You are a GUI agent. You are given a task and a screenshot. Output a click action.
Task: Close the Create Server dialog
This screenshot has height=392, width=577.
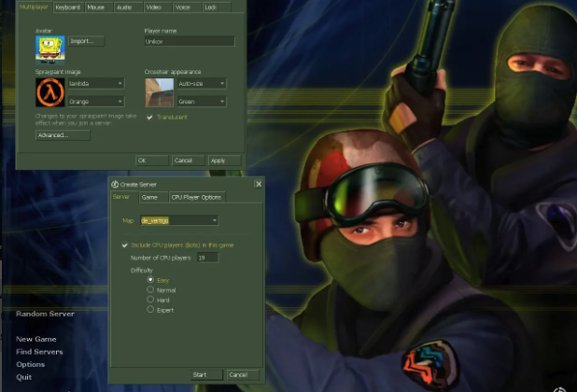[259, 184]
